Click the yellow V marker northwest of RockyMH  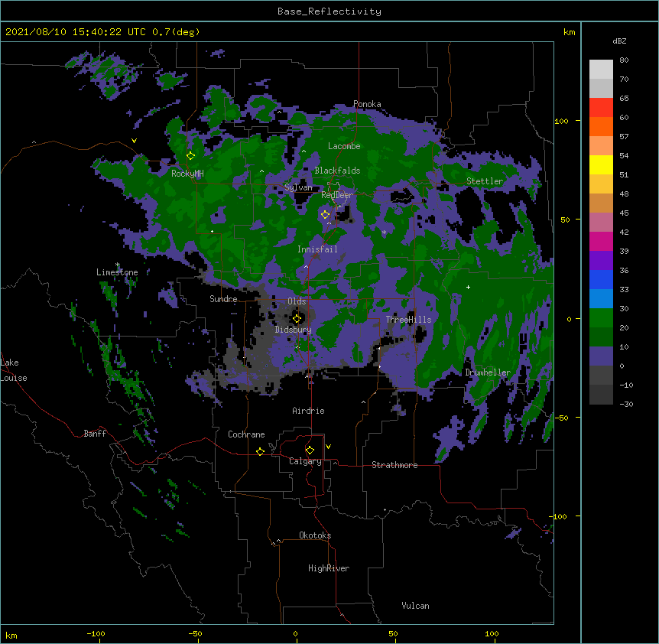click(134, 141)
